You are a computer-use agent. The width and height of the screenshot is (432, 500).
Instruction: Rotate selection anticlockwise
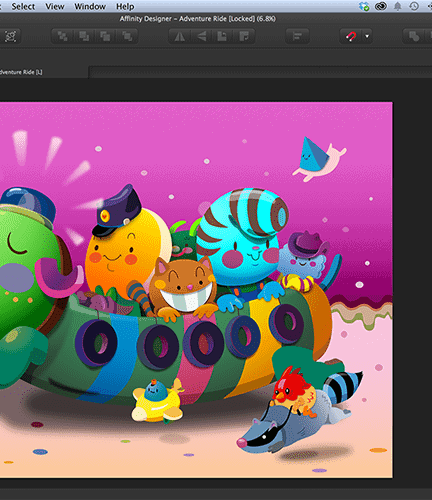(x=222, y=36)
